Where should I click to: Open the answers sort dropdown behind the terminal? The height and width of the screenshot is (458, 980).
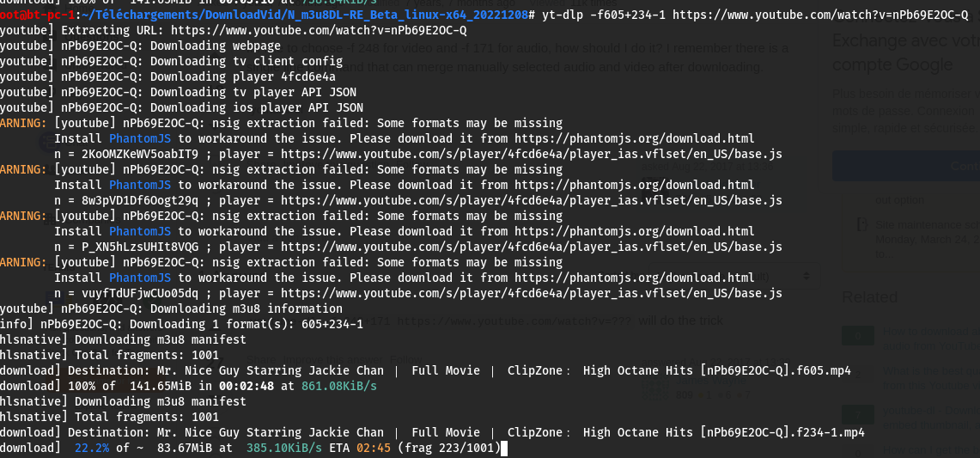coord(806,276)
